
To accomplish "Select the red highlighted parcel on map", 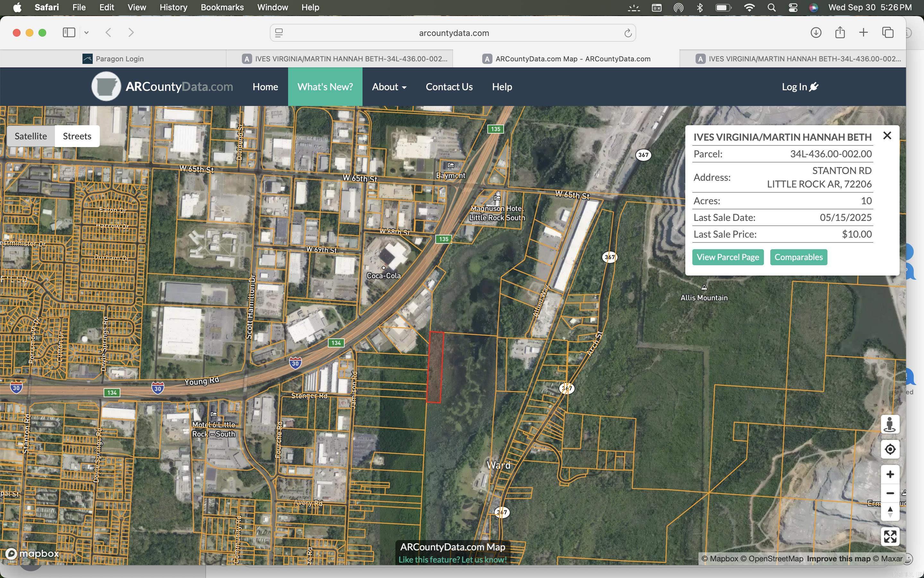I will [x=435, y=367].
